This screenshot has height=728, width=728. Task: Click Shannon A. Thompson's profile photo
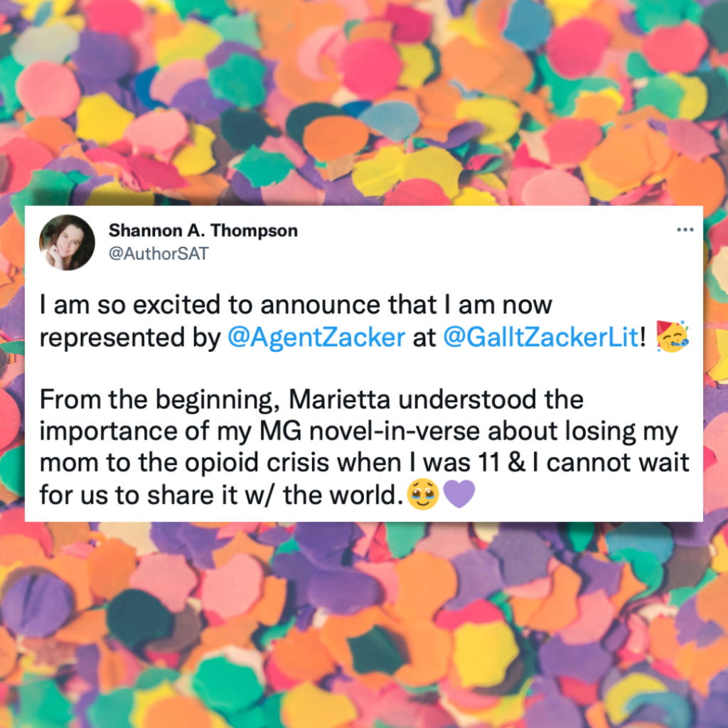pos(67,242)
